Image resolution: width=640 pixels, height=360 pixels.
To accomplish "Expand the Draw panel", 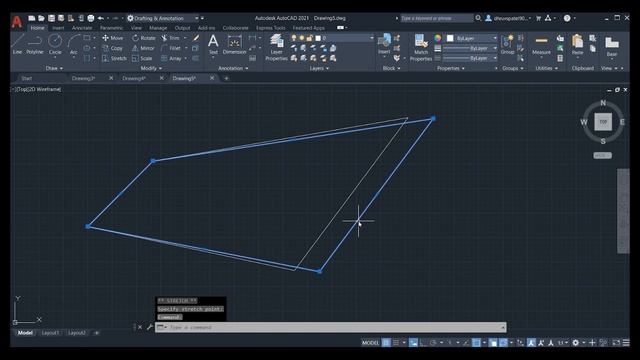I will click(54, 68).
